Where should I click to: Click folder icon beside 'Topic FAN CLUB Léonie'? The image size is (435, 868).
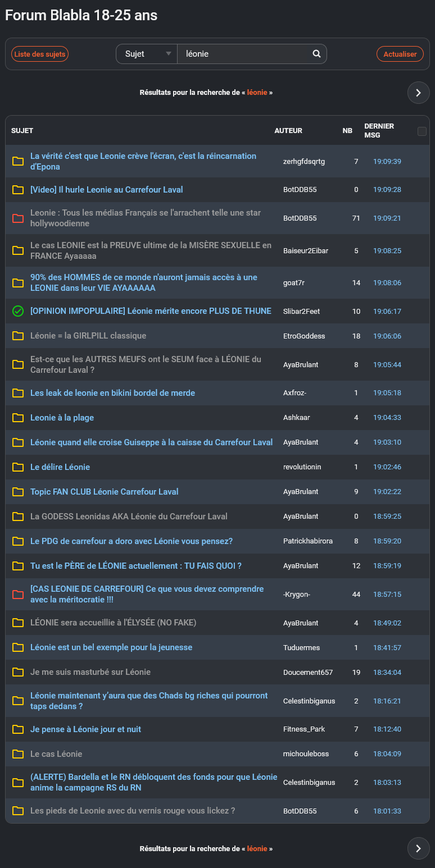point(18,492)
